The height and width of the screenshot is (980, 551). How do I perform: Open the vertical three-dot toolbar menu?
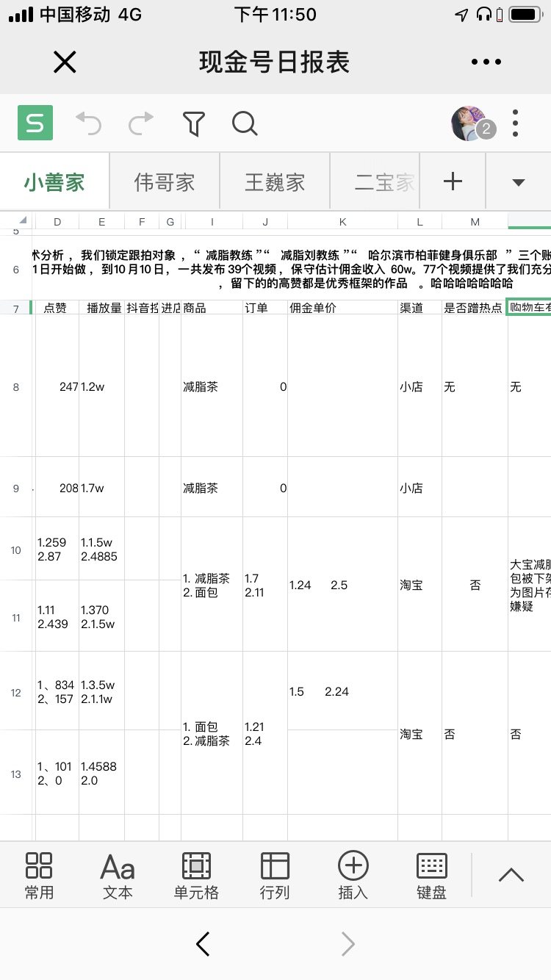pyautogui.click(x=516, y=123)
